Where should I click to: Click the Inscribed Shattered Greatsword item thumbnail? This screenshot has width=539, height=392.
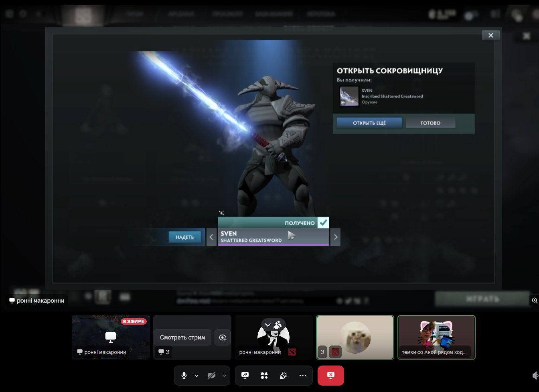[x=349, y=96]
